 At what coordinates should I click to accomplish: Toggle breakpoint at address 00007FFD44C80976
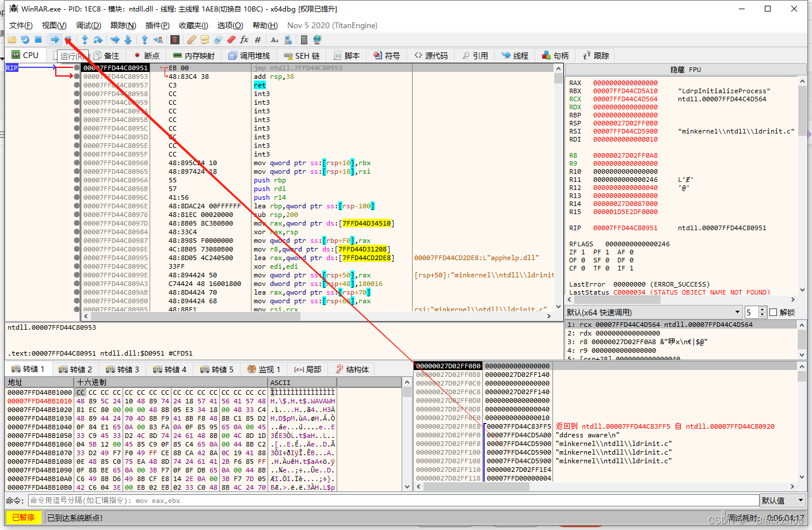pos(77,215)
